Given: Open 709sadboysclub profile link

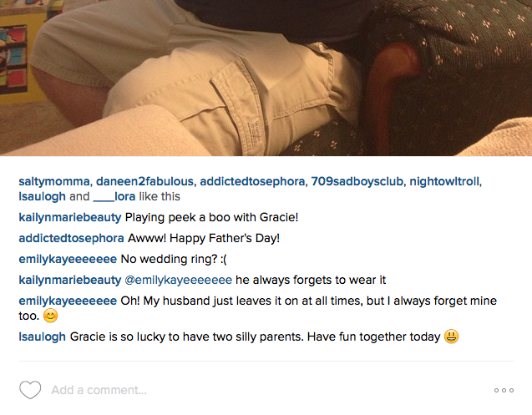Looking at the screenshot, I should coord(357,181).
